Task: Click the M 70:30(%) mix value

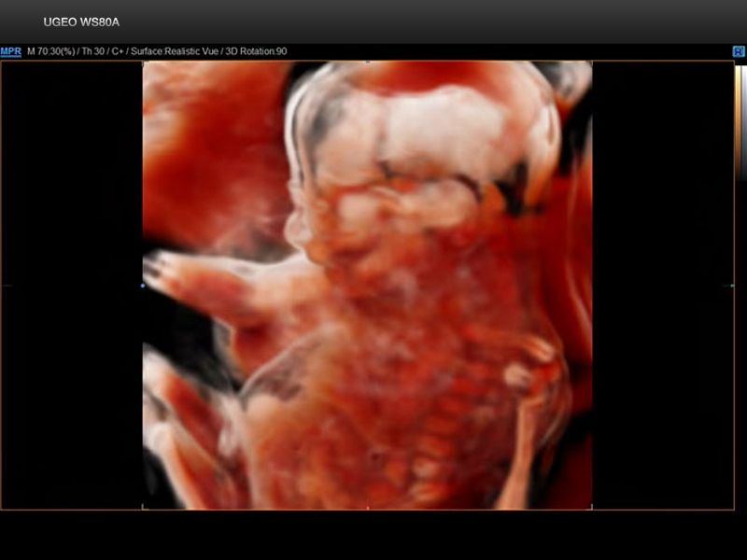Action: coord(49,52)
